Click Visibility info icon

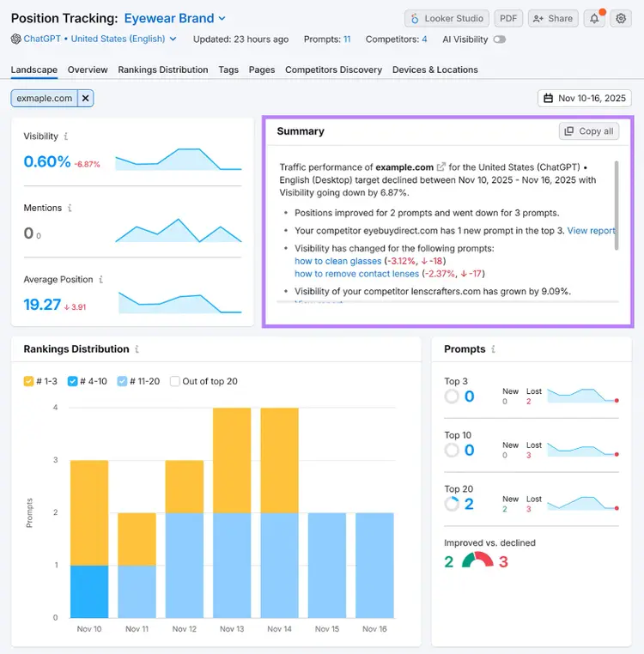pyautogui.click(x=66, y=136)
